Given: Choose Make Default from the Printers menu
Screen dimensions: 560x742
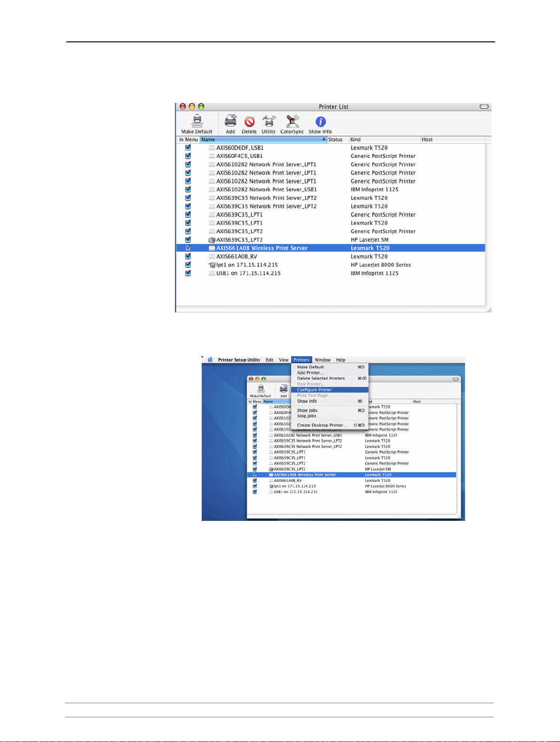Looking at the screenshot, I should (x=330, y=367).
